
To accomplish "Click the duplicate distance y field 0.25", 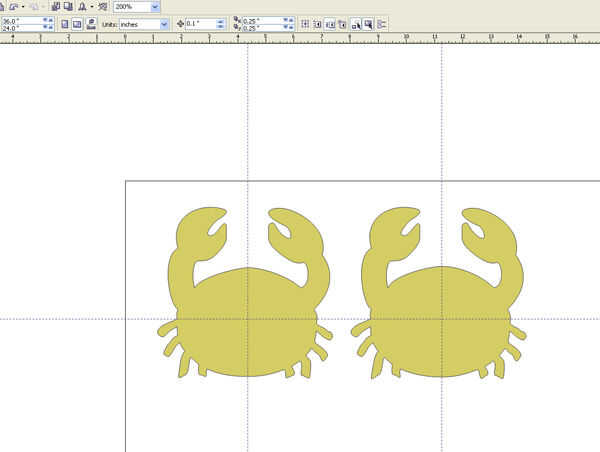I will click(x=263, y=28).
